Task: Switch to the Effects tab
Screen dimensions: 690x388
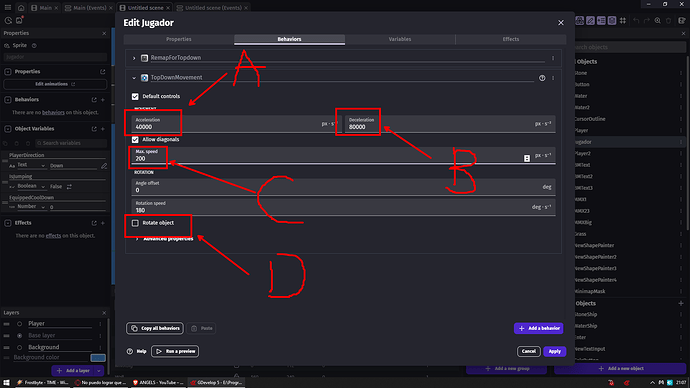Action: point(511,39)
